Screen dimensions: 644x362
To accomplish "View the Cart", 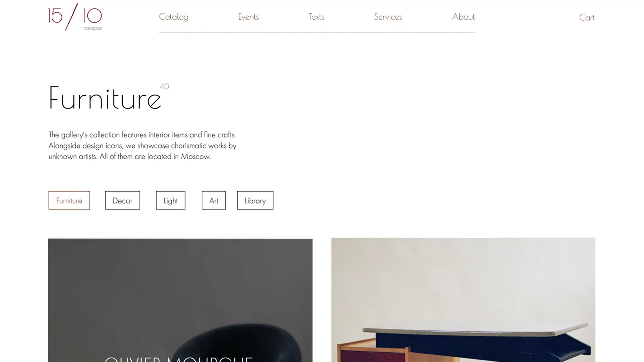I will tap(587, 17).
